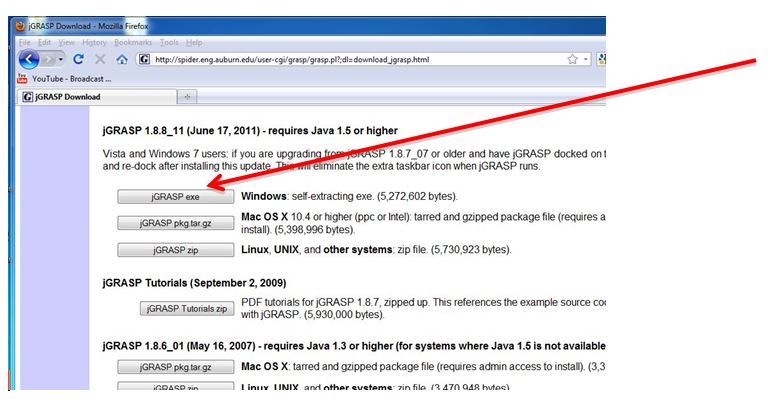Click the browser Back arrow button

29,59
